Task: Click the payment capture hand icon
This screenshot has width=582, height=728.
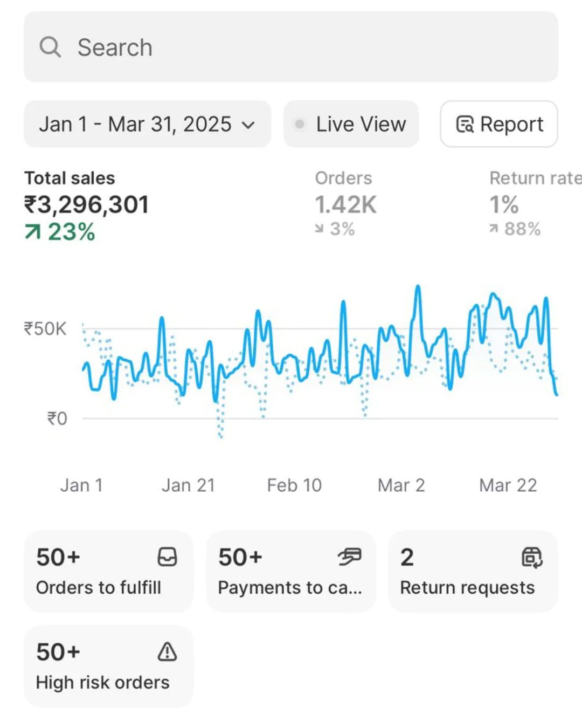Action: (x=350, y=557)
